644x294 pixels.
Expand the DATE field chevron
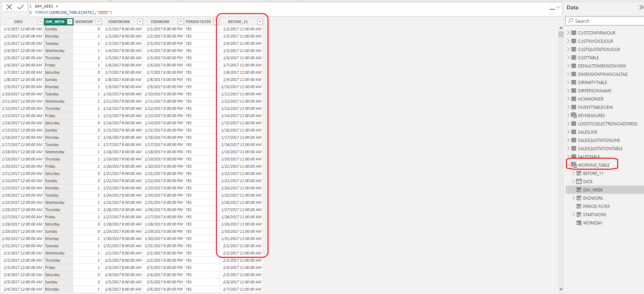pyautogui.click(x=573, y=182)
